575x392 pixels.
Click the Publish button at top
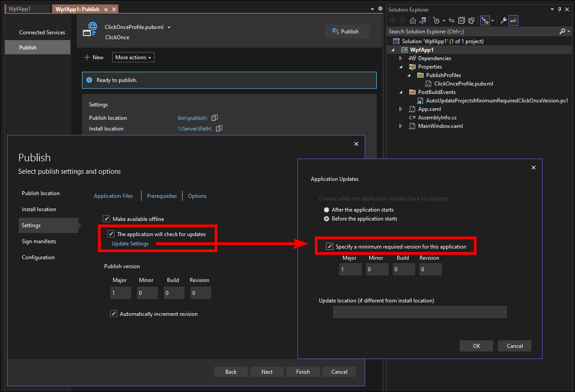coord(347,31)
